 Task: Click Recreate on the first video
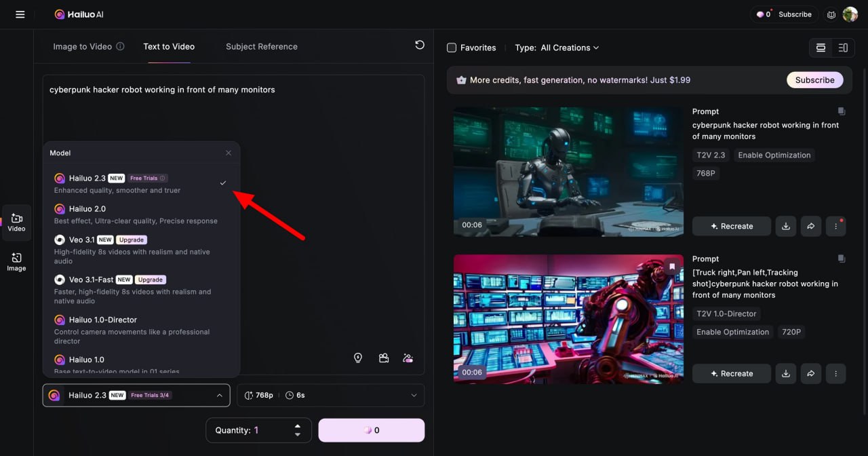(731, 226)
